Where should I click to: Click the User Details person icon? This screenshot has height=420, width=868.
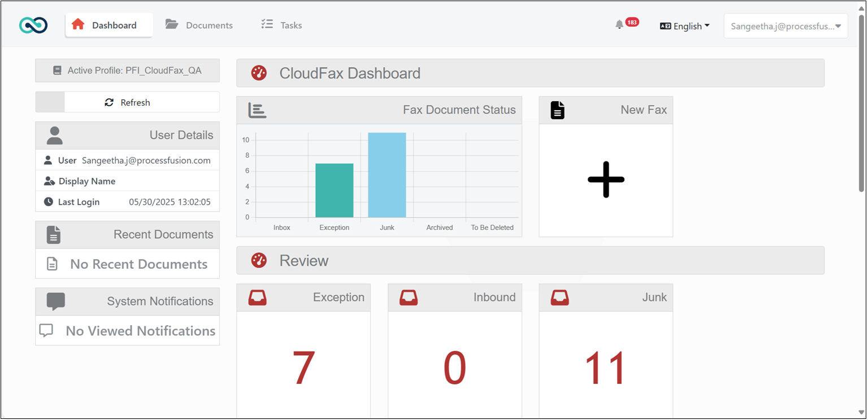[x=54, y=135]
